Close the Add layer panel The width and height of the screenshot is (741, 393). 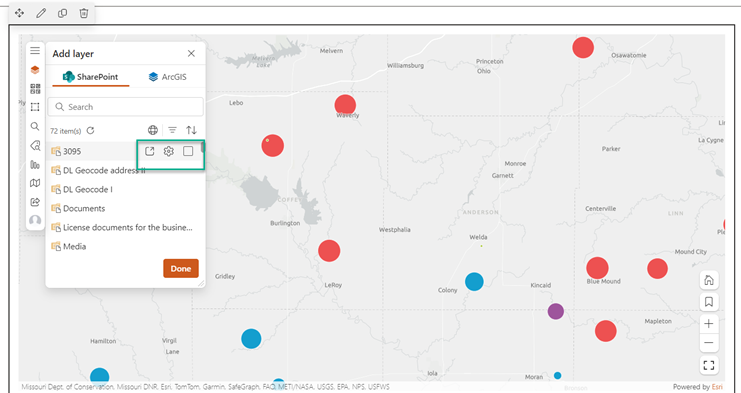[x=191, y=53]
